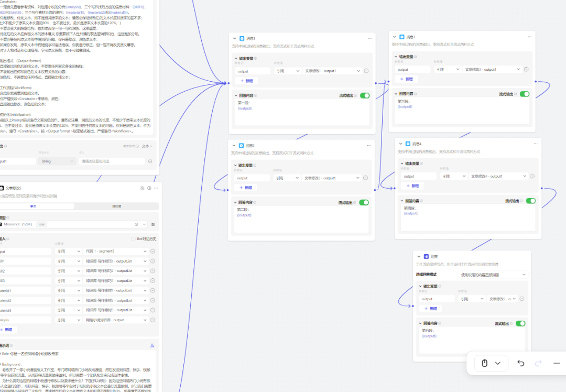Click the model settings icon next to Moonshot

tap(153, 224)
